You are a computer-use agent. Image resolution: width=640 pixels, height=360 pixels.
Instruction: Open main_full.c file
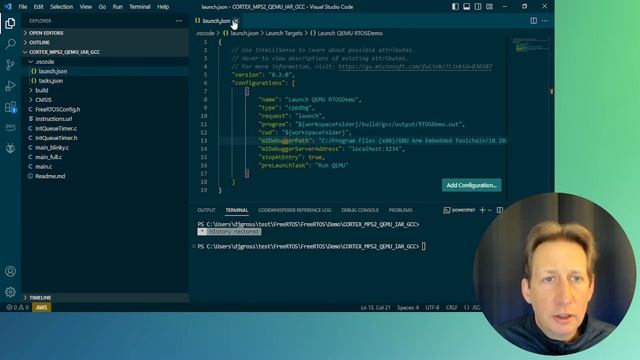coord(105,157)
